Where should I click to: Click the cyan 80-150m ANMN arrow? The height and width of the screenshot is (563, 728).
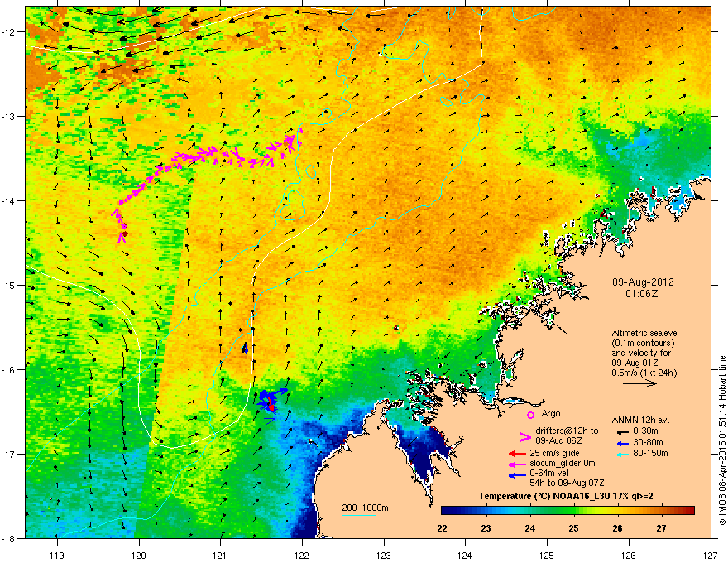tap(621, 454)
